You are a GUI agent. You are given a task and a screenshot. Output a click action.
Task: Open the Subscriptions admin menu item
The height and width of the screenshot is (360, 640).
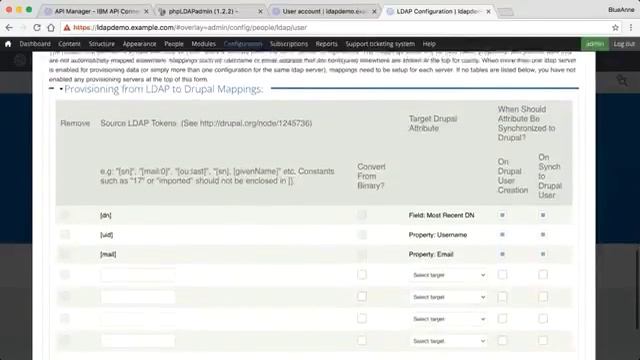289,44
